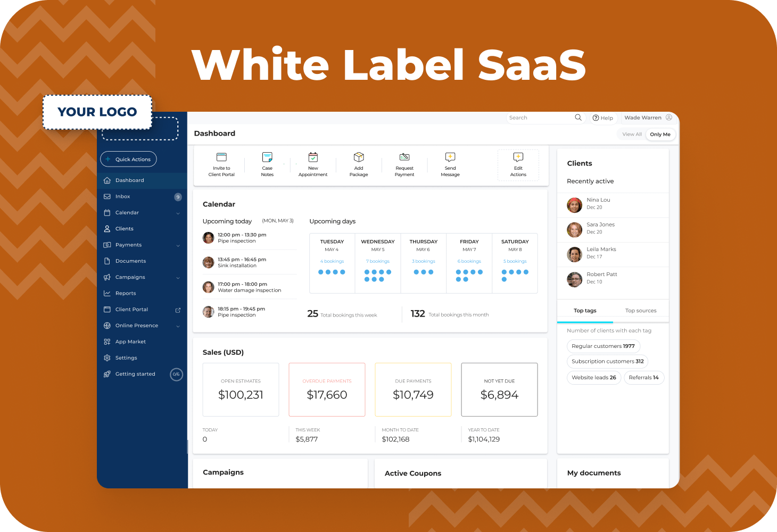Open the Inbox sidebar item
Screen dimensions: 777x532
click(x=142, y=197)
